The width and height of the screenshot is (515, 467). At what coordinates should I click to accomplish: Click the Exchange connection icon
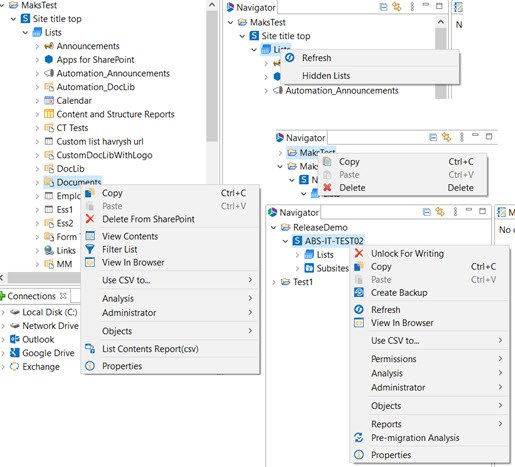[x=15, y=367]
